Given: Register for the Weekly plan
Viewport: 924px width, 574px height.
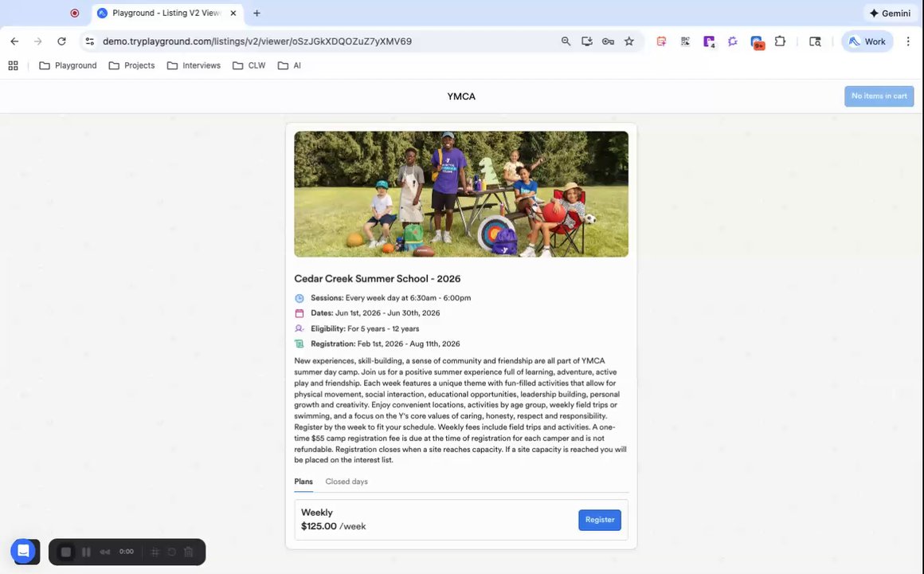Looking at the screenshot, I should (599, 520).
